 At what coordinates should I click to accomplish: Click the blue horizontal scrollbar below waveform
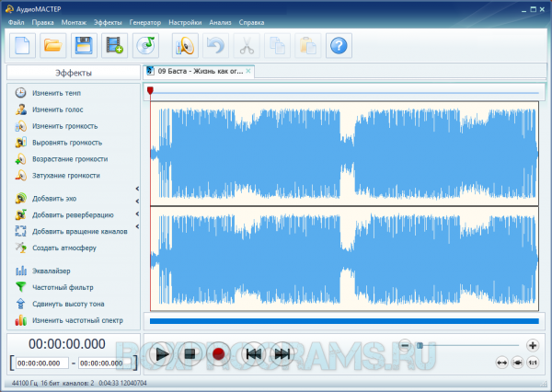pos(344,321)
